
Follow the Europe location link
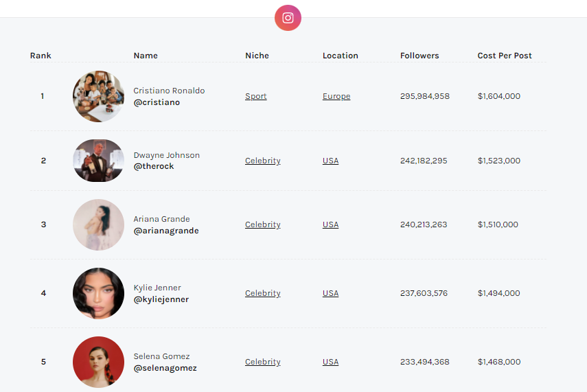[x=336, y=97]
